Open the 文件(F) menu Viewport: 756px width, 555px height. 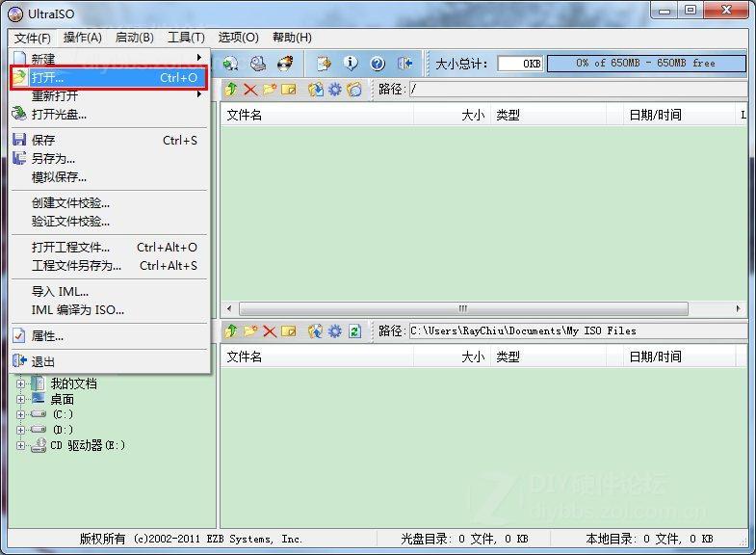point(33,38)
